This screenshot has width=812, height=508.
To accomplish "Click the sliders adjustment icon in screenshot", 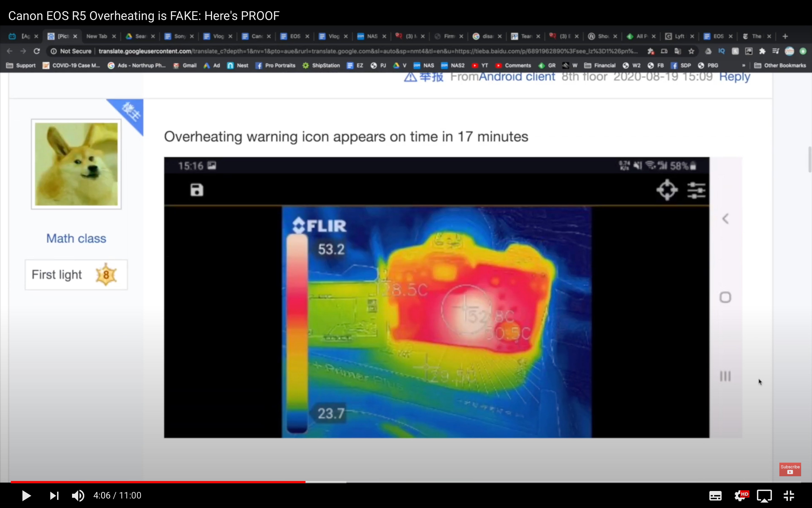I will 697,190.
